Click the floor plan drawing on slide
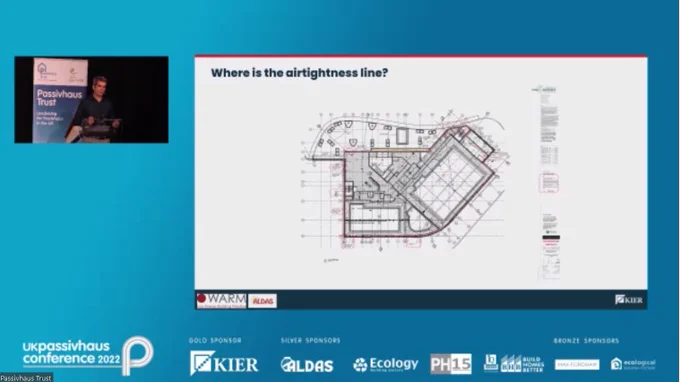The height and width of the screenshot is (382, 680). [406, 186]
